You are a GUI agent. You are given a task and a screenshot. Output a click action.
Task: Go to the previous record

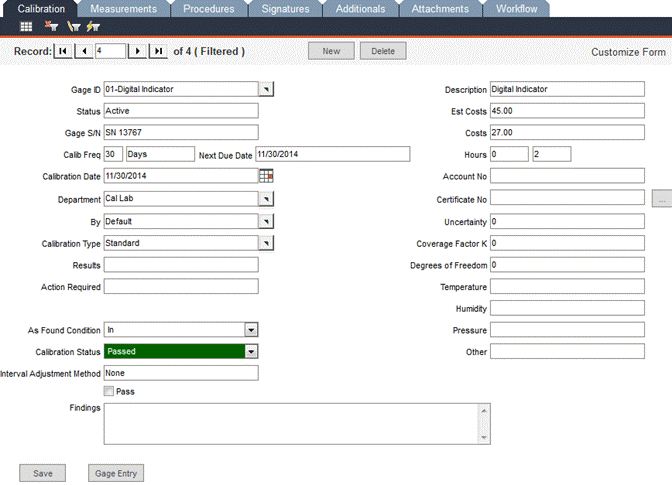[x=84, y=50]
